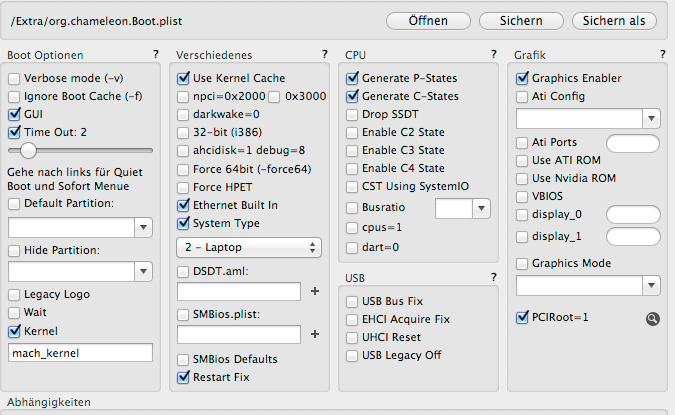Open help question mark for Boot Optionen
The height and width of the screenshot is (415, 675).
coord(155,54)
